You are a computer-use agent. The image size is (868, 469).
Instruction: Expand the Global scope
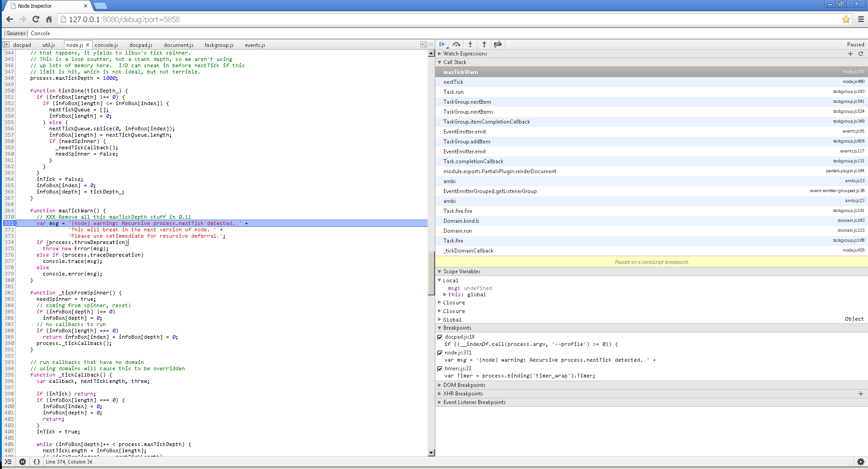pyautogui.click(x=439, y=320)
